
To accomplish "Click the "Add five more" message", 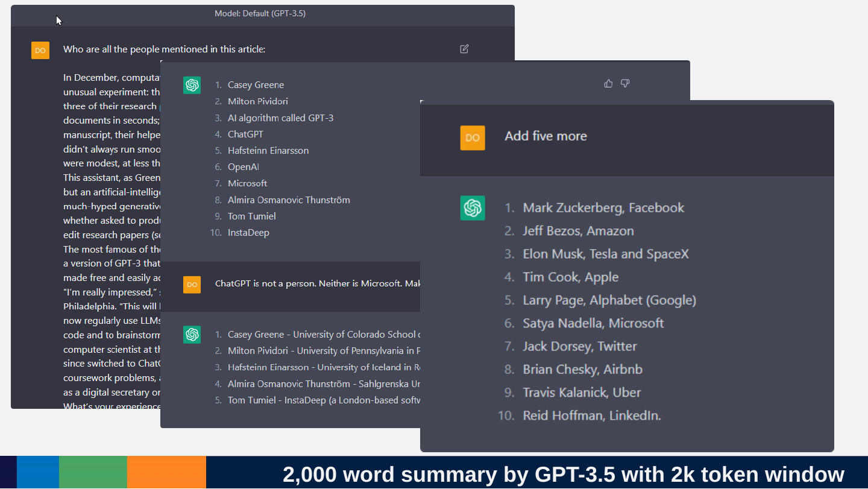I will point(546,136).
